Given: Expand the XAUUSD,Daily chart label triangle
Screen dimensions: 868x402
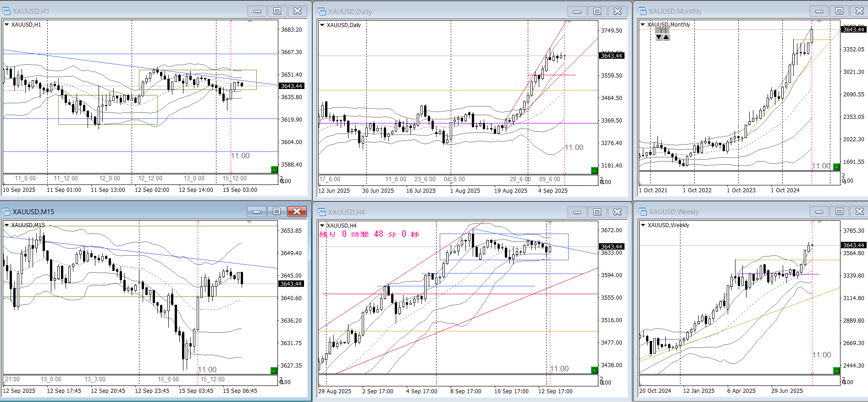Looking at the screenshot, I should click(322, 25).
